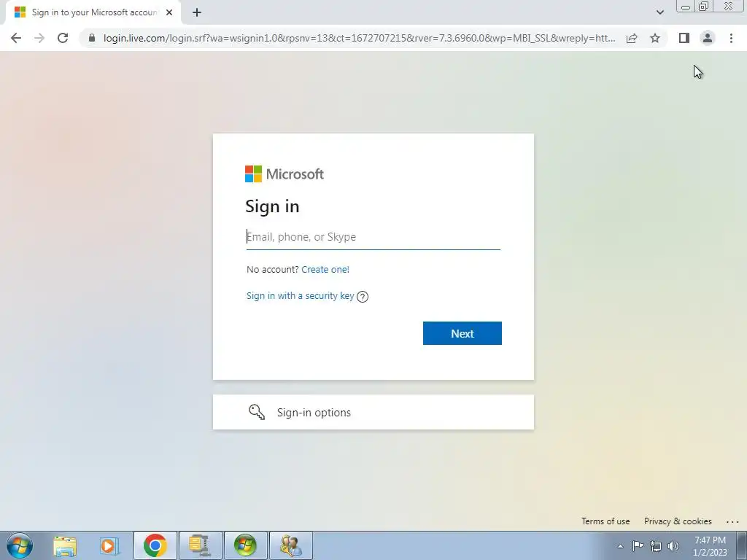Click the forward navigation arrow
Image resolution: width=747 pixels, height=560 pixels.
39,38
